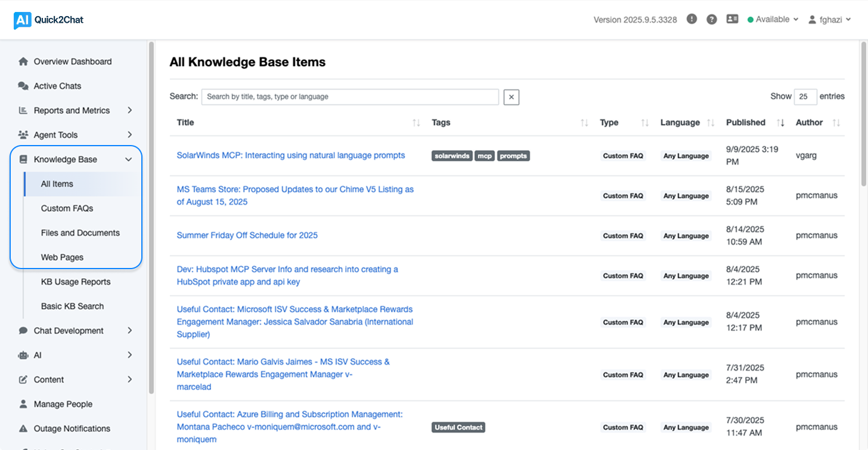Open the Available status dropdown
The height and width of the screenshot is (450, 868).
click(773, 19)
